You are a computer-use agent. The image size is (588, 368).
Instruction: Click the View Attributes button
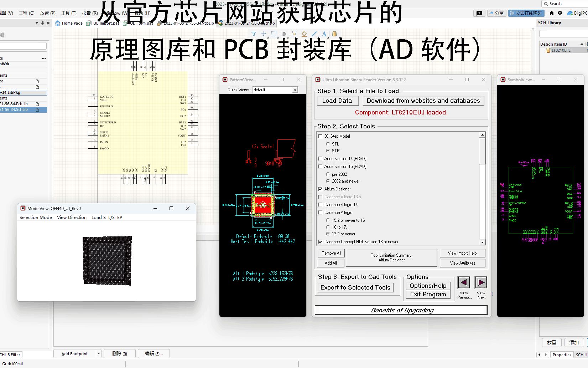point(462,263)
